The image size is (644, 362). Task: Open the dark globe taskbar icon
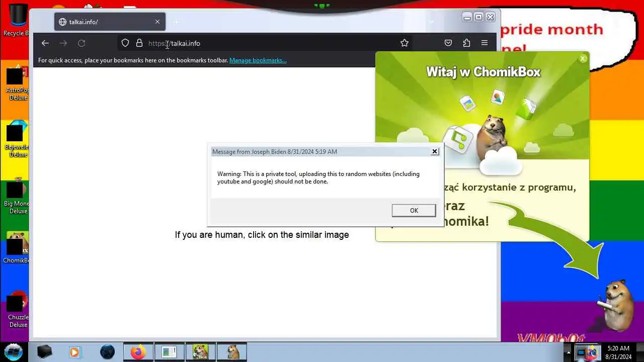(107, 352)
